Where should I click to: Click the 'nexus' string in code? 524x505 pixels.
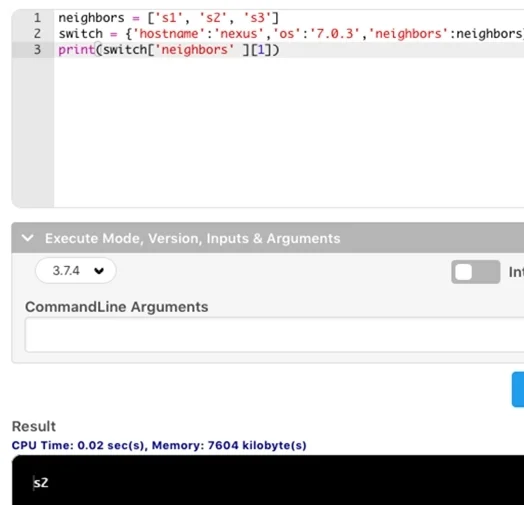(239, 34)
